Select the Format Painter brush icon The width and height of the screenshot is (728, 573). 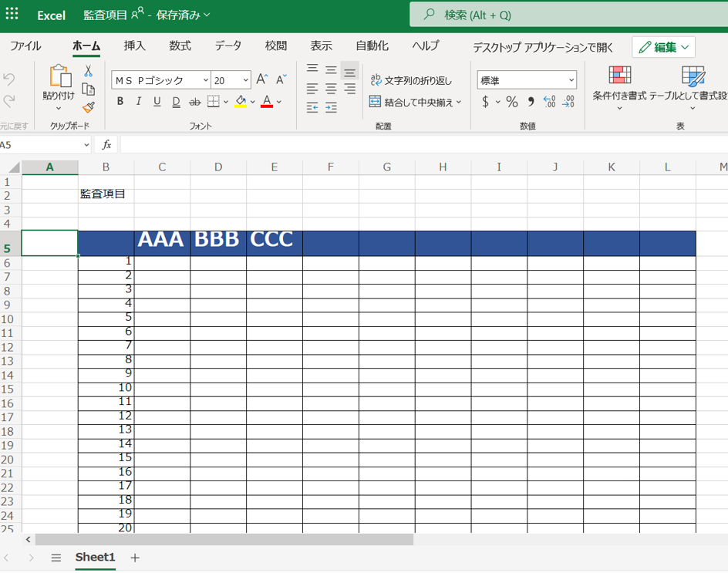[88, 107]
